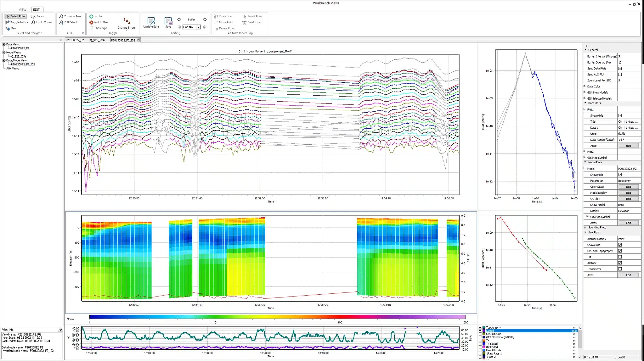Expand the Plot2 property group
The image size is (644, 361).
585,151
